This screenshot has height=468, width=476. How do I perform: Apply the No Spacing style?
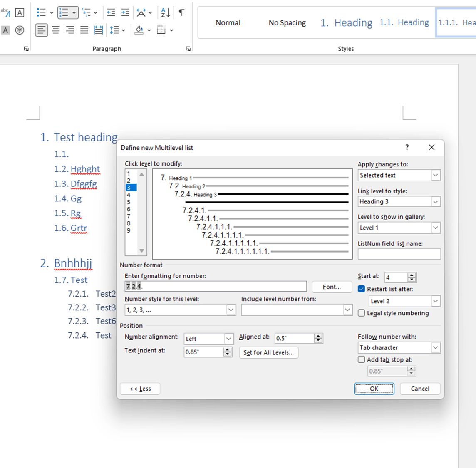point(287,23)
